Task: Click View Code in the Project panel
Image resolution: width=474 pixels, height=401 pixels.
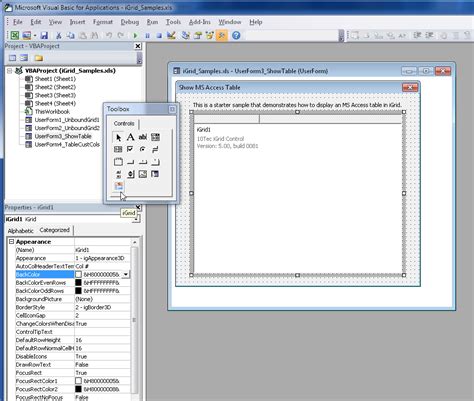Action: (12, 58)
